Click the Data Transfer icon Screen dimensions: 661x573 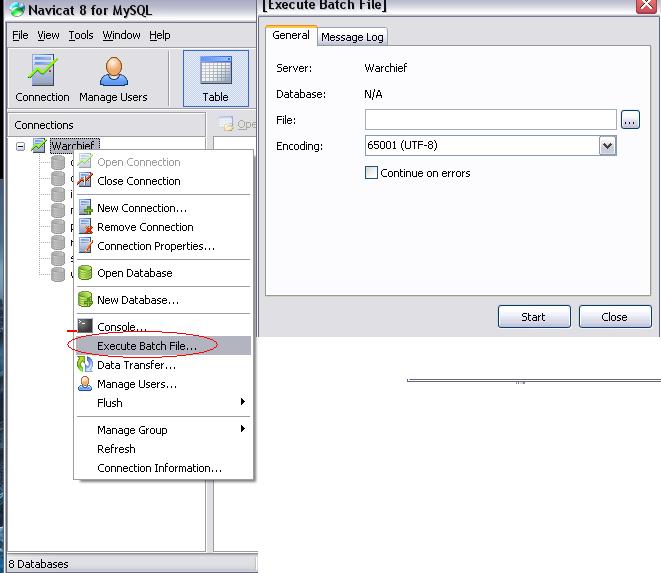click(x=86, y=365)
